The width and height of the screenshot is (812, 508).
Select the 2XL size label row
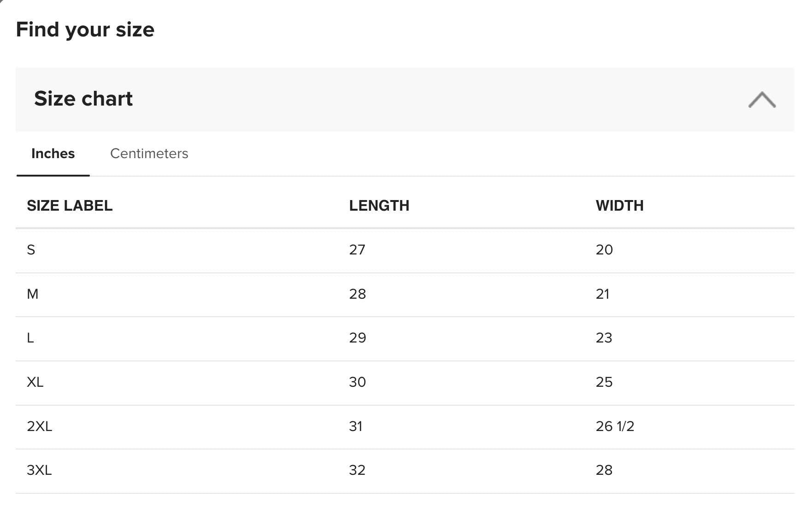(40, 426)
